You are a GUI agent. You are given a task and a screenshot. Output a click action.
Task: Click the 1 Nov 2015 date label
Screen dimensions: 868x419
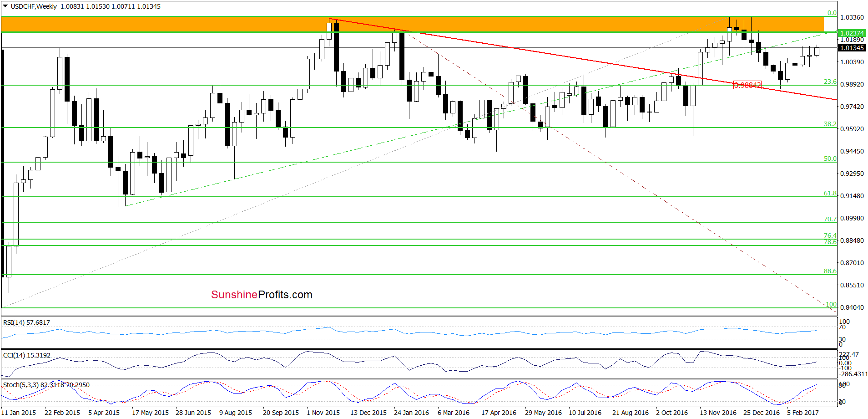[x=323, y=413]
